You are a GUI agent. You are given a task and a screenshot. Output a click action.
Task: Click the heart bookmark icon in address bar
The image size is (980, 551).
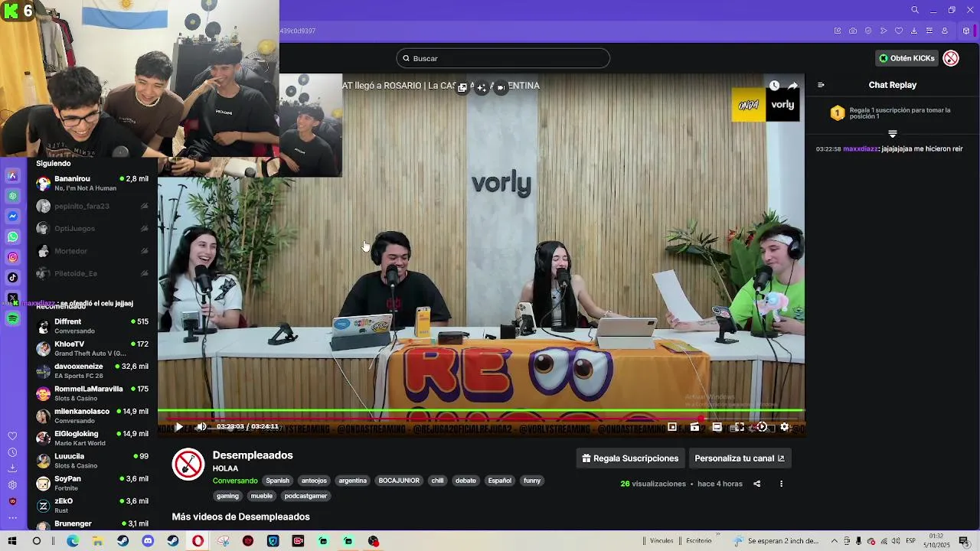tap(899, 31)
